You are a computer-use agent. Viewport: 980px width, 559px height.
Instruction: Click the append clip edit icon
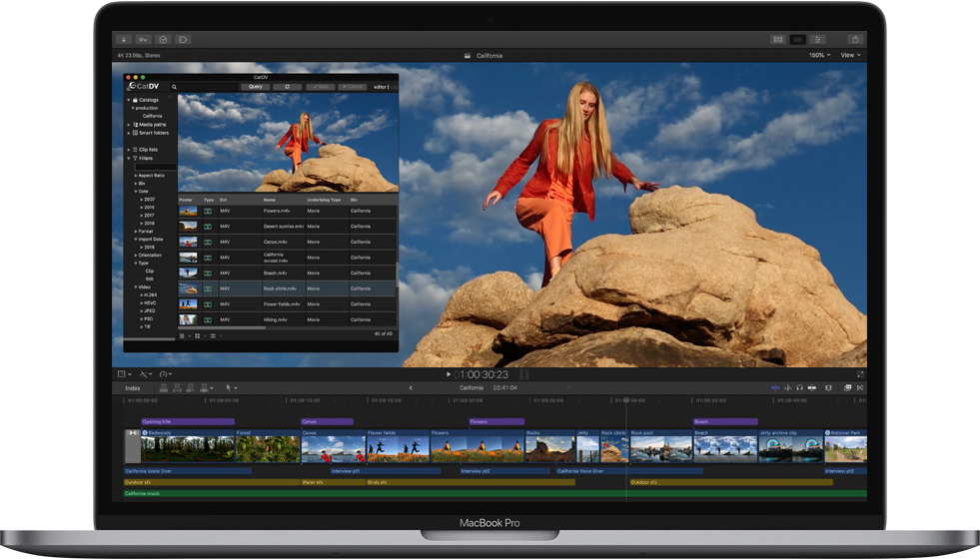[x=191, y=388]
